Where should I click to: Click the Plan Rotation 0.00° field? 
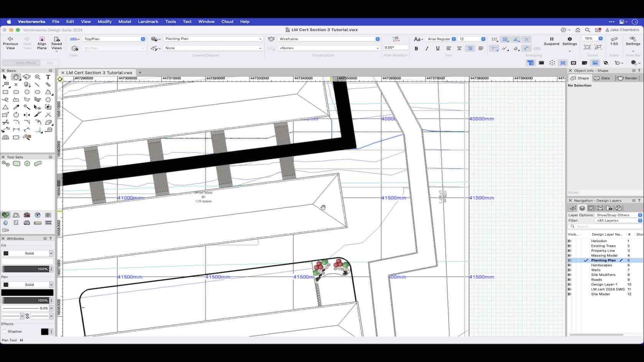[396, 48]
